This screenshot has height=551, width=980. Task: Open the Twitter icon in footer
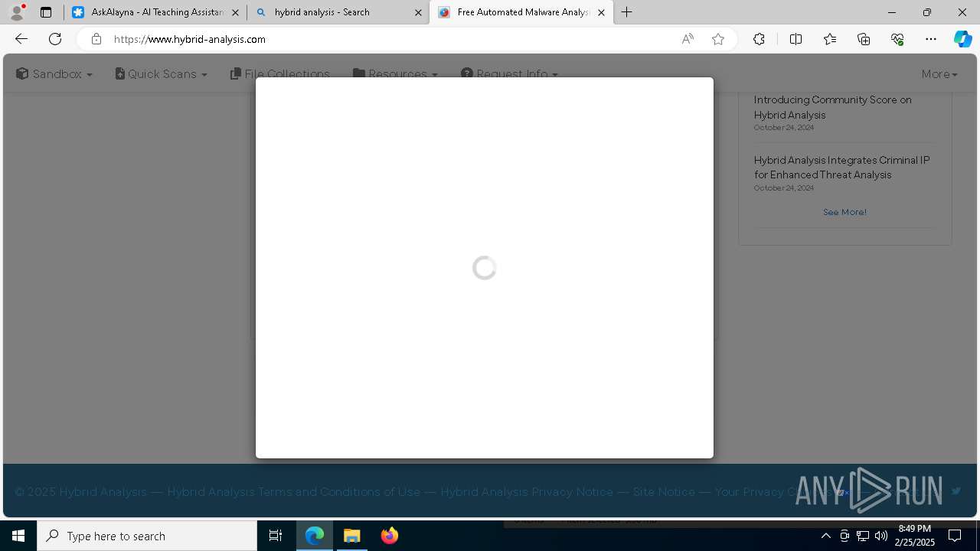click(x=956, y=491)
